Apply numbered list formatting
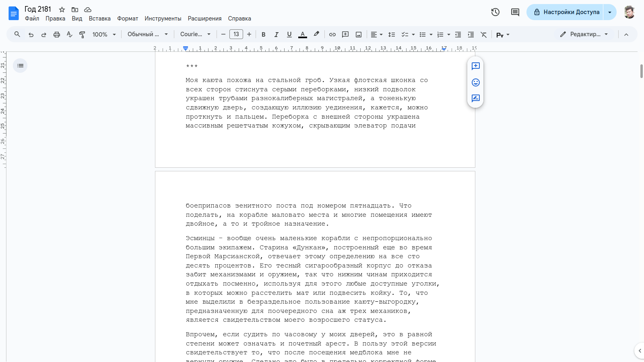 (x=440, y=35)
